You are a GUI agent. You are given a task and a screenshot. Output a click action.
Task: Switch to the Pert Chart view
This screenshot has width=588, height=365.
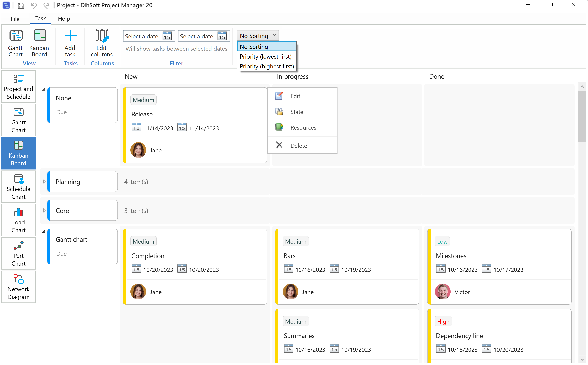[x=18, y=253]
